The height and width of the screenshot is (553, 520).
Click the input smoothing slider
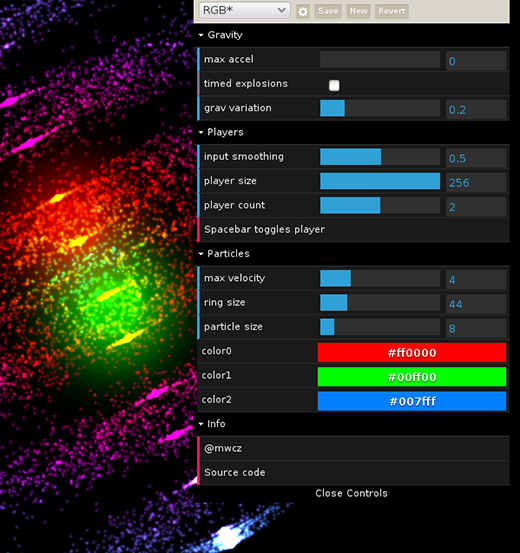click(x=380, y=157)
